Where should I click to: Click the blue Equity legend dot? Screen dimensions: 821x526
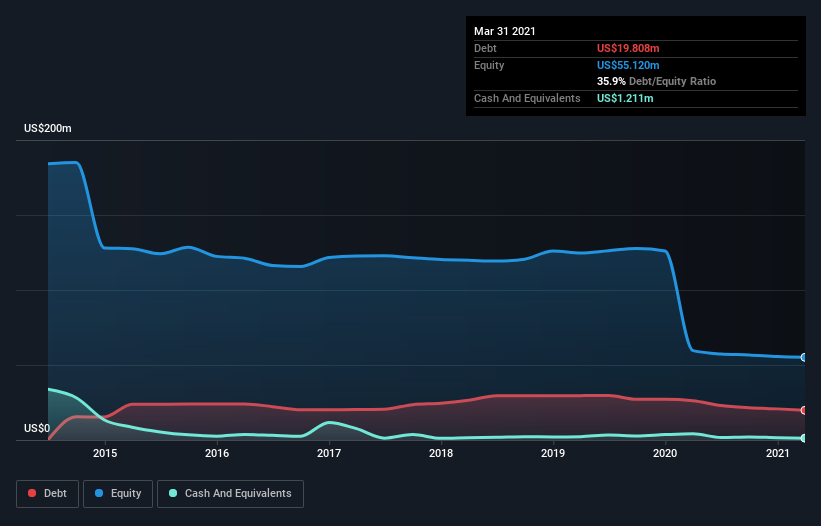pyautogui.click(x=99, y=493)
